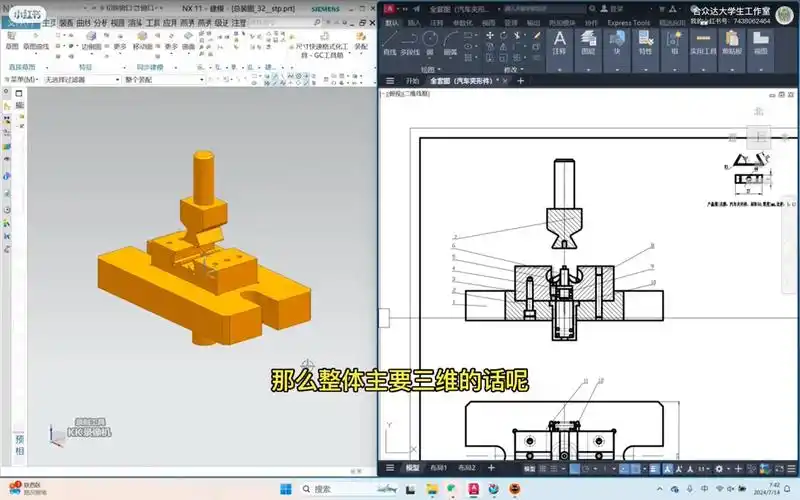
Task: Show hidden icons in the system tray
Action: click(659, 489)
